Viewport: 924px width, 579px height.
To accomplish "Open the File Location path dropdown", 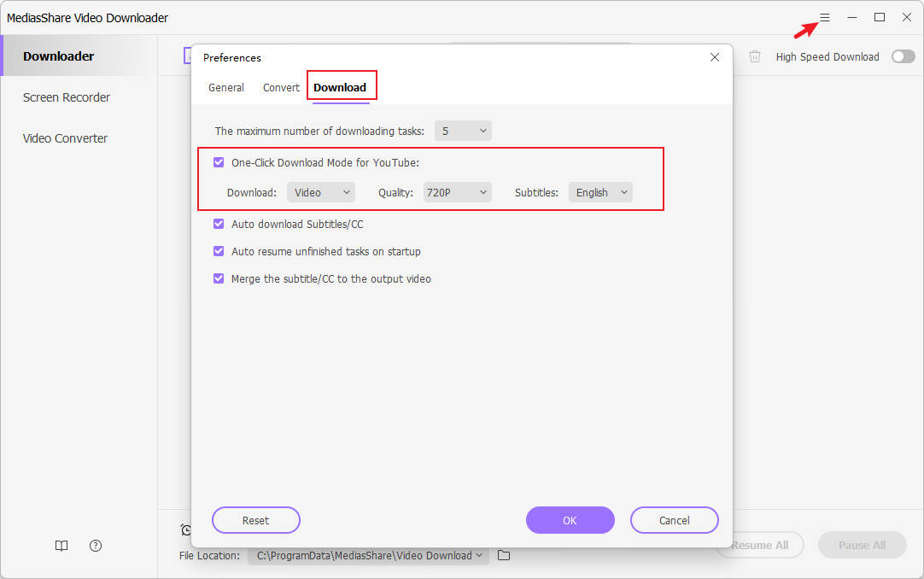I will (368, 555).
